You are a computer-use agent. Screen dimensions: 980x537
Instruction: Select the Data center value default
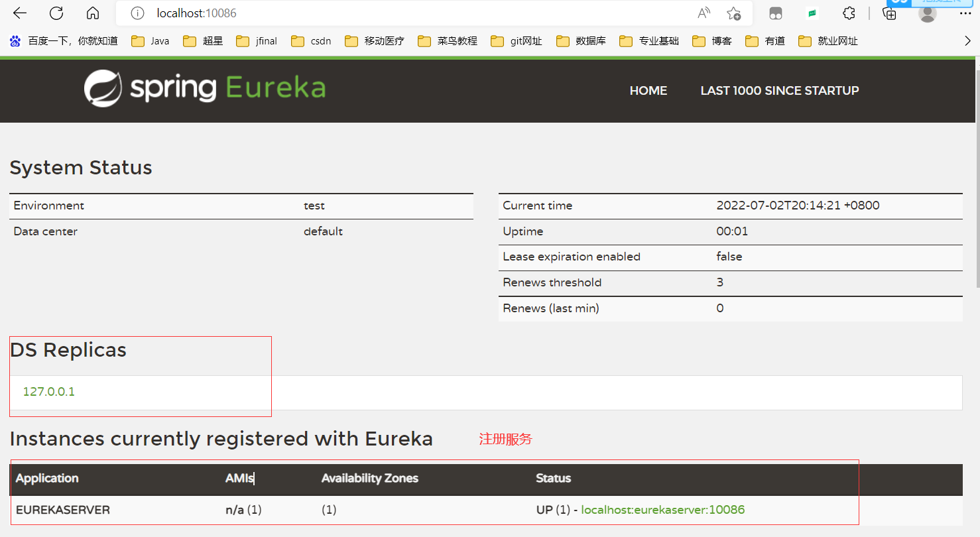point(324,231)
